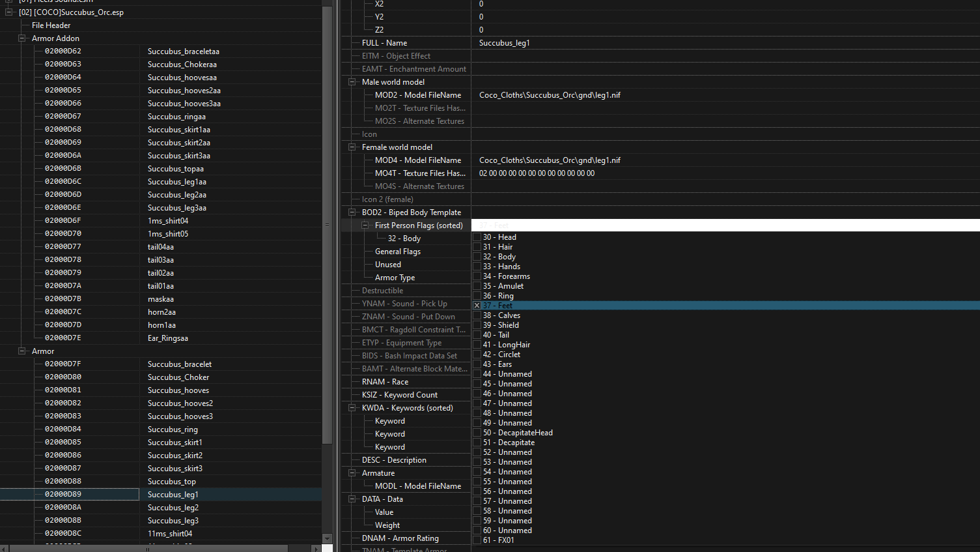This screenshot has height=552, width=980.
Task: Select the Succubus_top armor record
Action: (x=172, y=482)
